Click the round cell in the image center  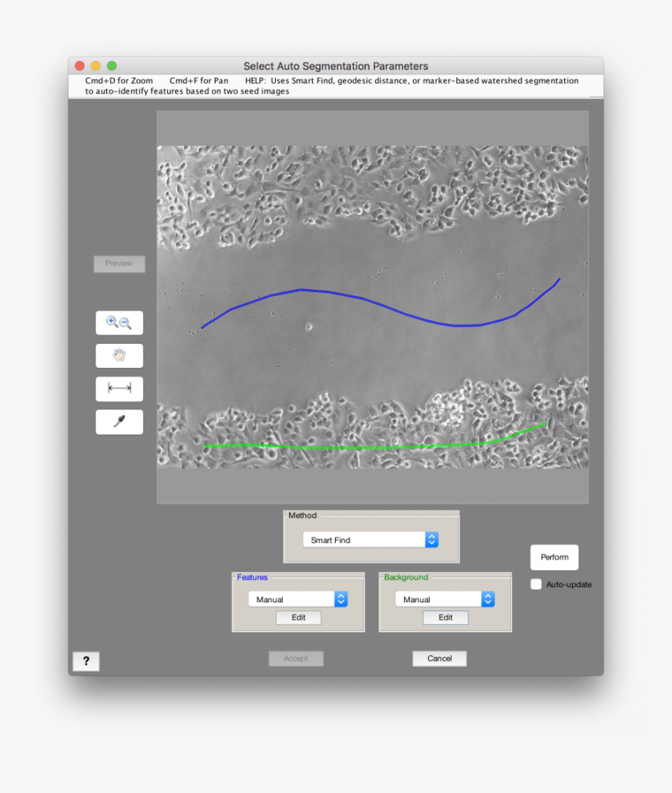coord(308,327)
